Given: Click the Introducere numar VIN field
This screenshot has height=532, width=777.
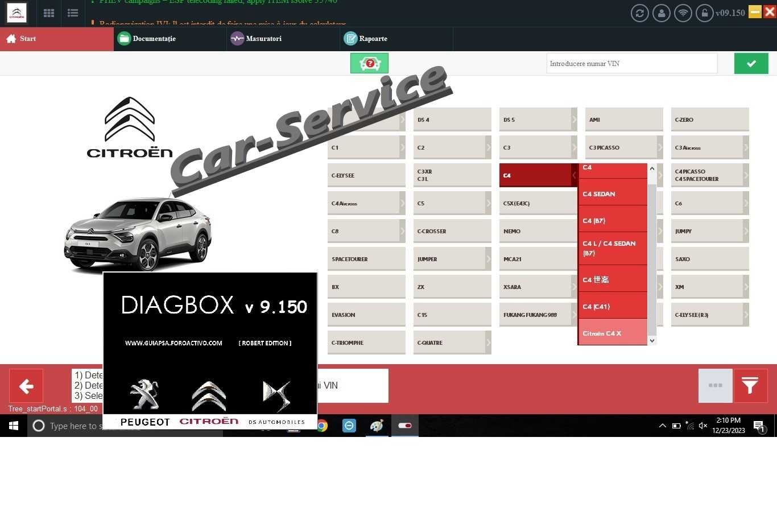Looking at the screenshot, I should point(631,63).
